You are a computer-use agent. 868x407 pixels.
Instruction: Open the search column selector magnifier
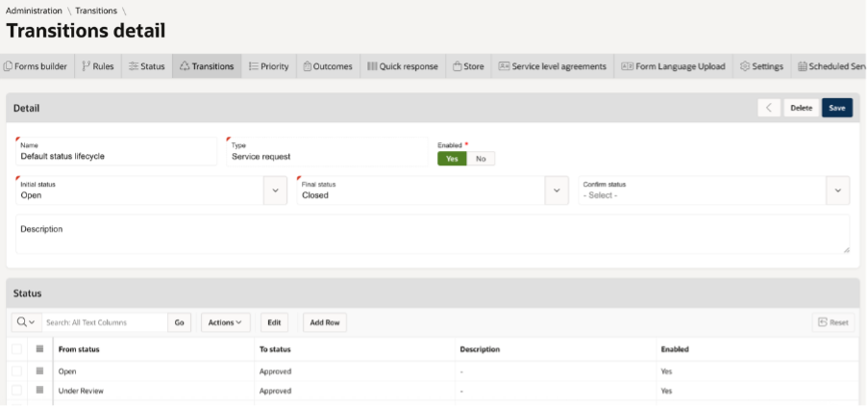26,322
